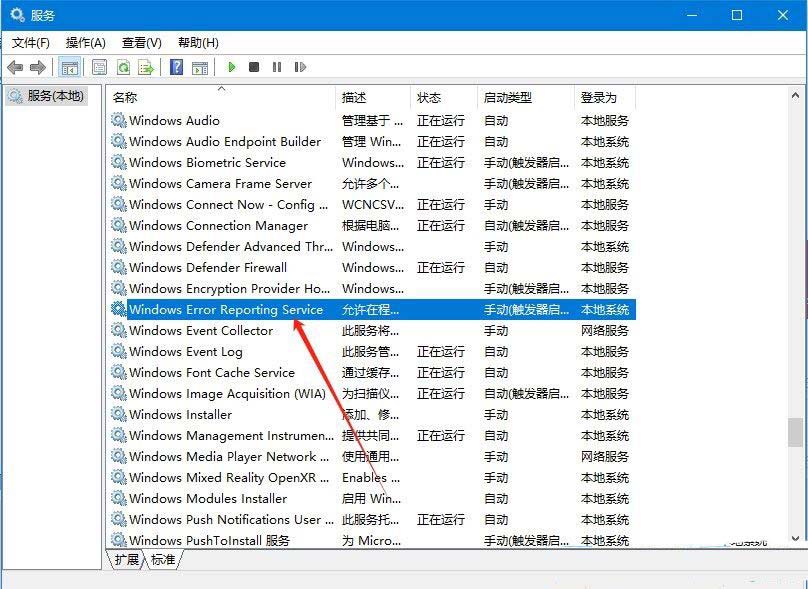Navigate back with the back arrow
Screen dimensions: 808x589
tap(17, 67)
